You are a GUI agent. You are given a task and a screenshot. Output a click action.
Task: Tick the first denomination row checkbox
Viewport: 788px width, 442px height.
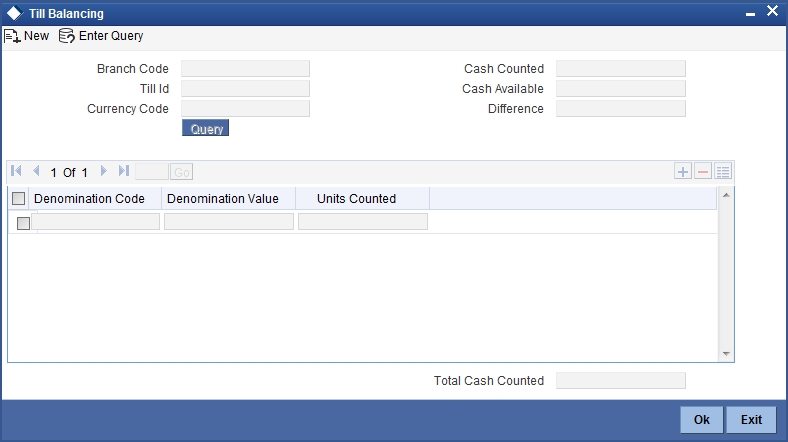[x=23, y=223]
